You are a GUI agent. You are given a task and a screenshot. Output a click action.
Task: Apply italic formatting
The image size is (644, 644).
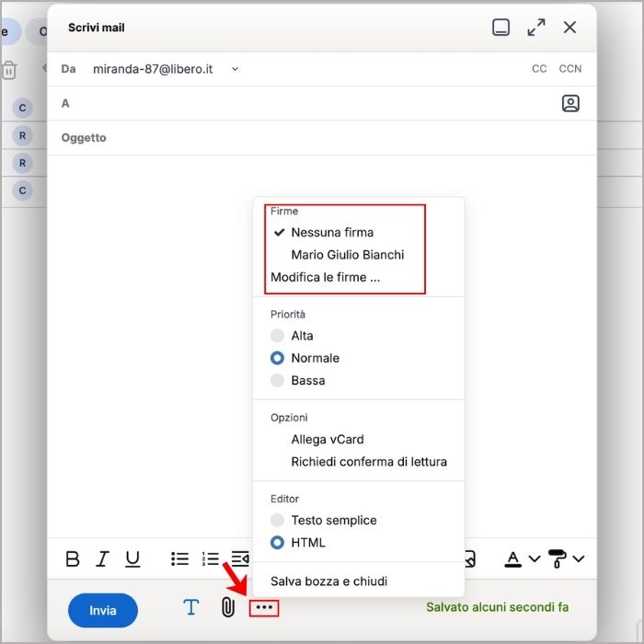102,558
